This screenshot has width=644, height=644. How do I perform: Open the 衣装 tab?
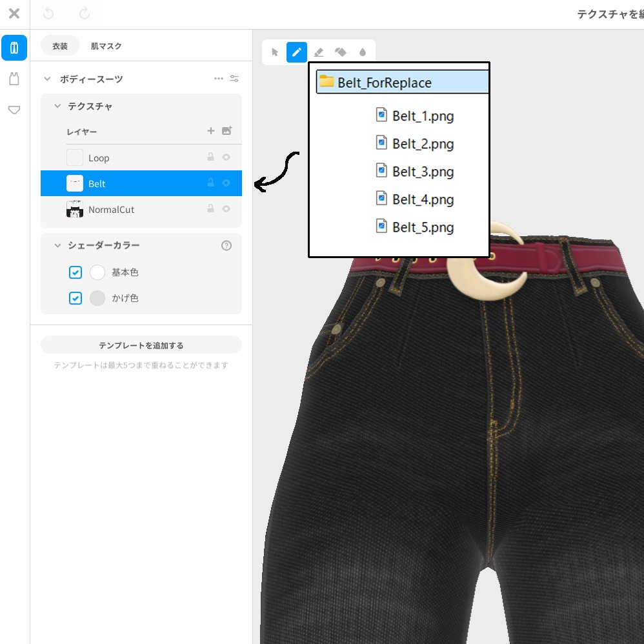[x=59, y=46]
